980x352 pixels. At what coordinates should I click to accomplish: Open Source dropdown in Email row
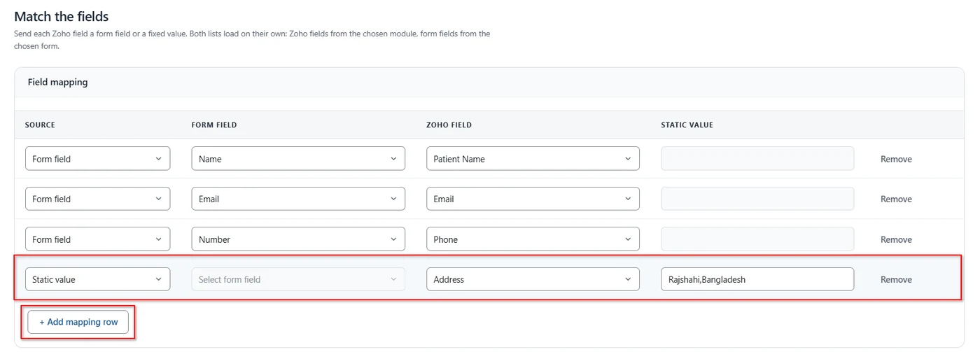click(97, 199)
